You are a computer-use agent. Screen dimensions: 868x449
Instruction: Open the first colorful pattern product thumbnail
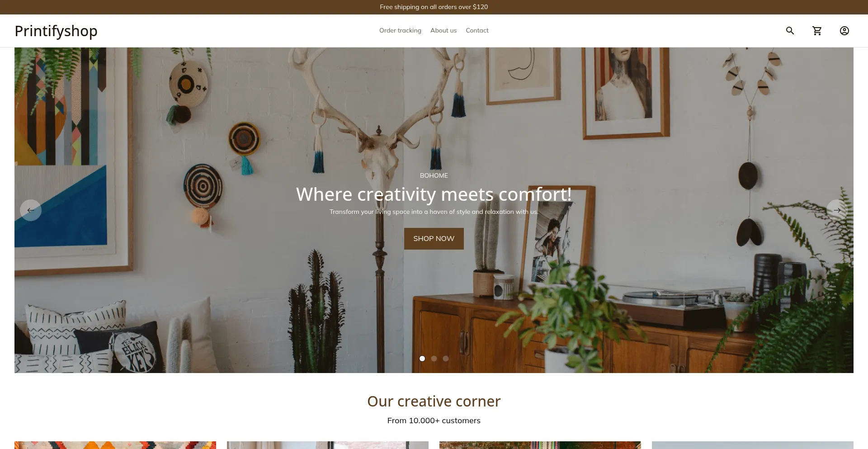[115, 445]
